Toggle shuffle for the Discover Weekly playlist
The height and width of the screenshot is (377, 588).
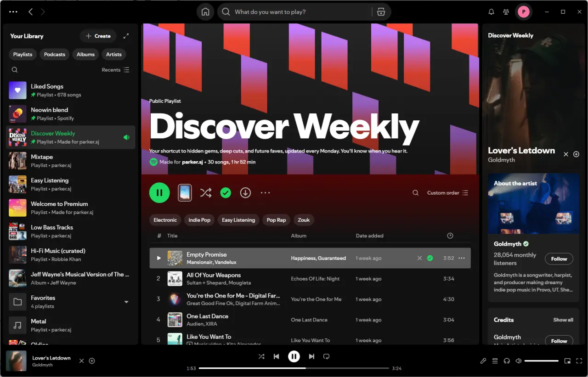206,193
